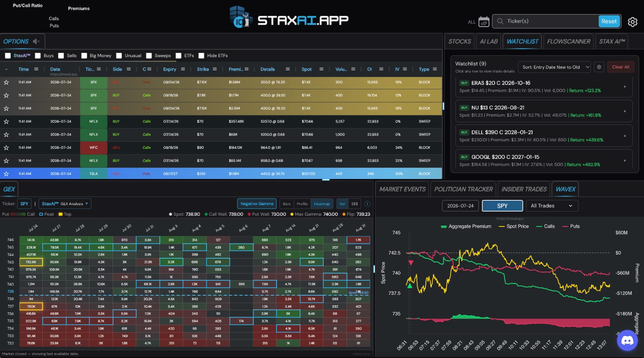The width and height of the screenshot is (644, 358).
Task: Enable the Big Money checkbox
Action: coord(84,56)
